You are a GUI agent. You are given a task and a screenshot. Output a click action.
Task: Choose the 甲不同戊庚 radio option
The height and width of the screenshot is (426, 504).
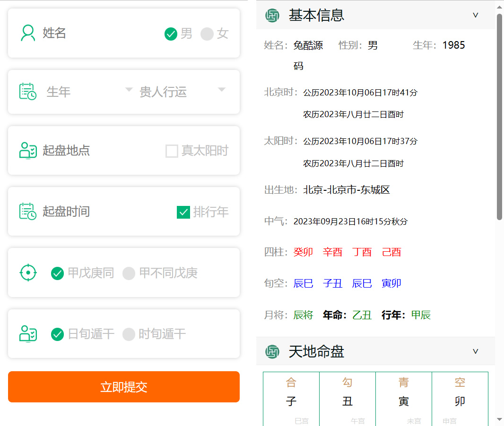(x=129, y=273)
